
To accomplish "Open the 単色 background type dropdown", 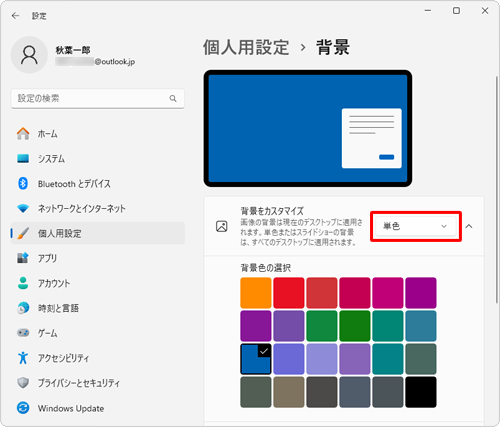I will coord(416,226).
